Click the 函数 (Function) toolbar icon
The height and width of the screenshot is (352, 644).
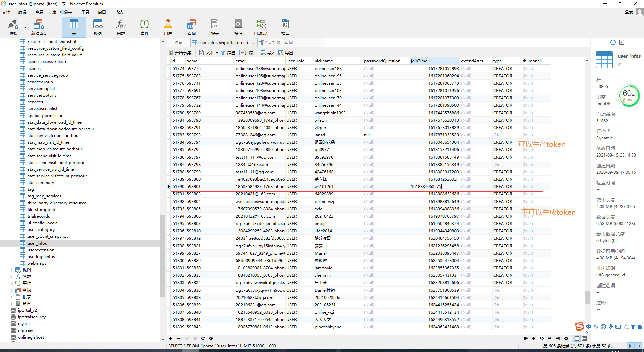tap(121, 27)
